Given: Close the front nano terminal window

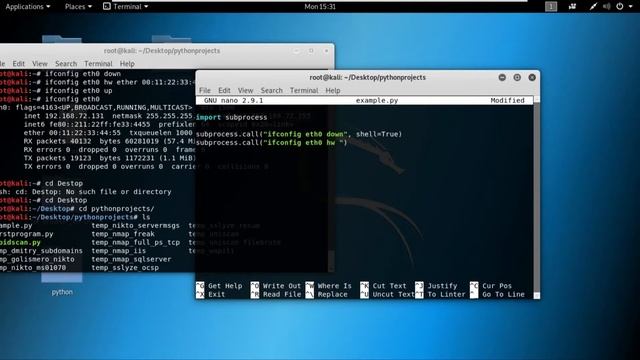Looking at the screenshot, I should (x=532, y=78).
